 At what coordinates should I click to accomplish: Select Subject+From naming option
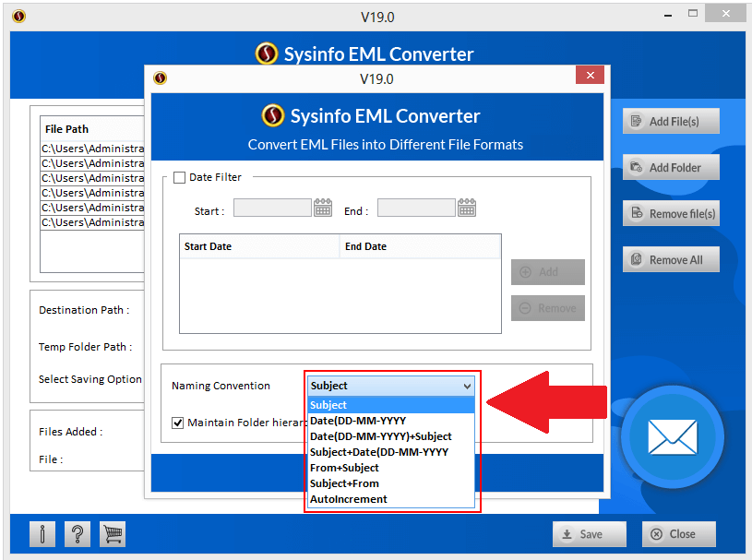coord(391,483)
